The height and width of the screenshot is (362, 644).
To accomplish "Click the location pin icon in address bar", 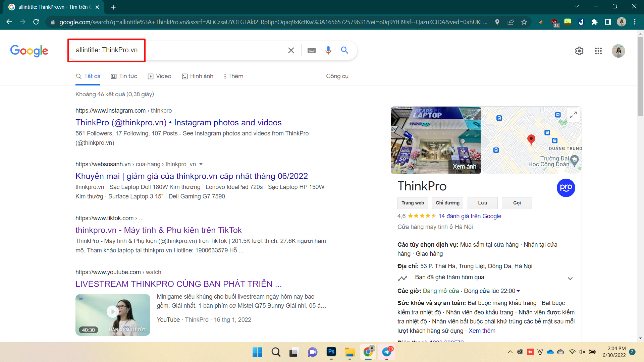I will pyautogui.click(x=497, y=22).
